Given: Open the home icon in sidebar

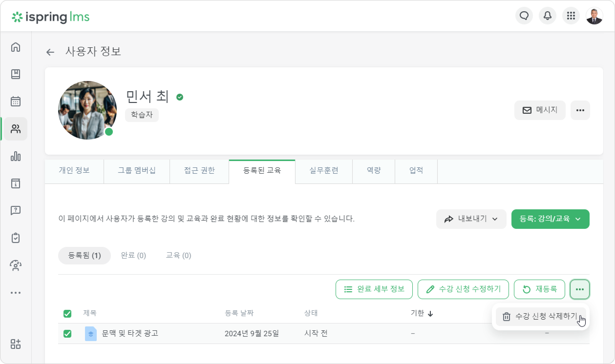Looking at the screenshot, I should (x=15, y=47).
